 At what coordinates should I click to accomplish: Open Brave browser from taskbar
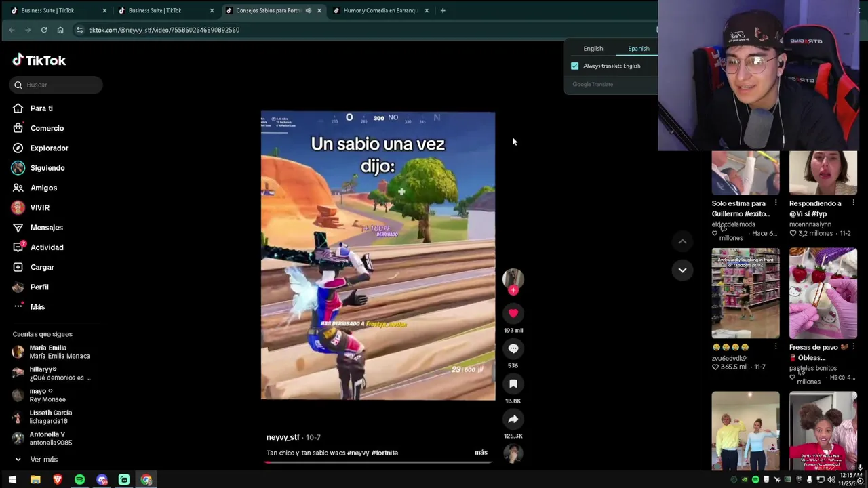58,480
